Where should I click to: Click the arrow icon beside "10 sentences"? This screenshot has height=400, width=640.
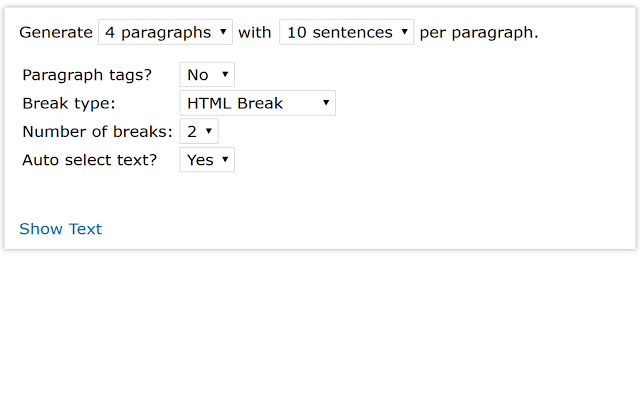404,32
